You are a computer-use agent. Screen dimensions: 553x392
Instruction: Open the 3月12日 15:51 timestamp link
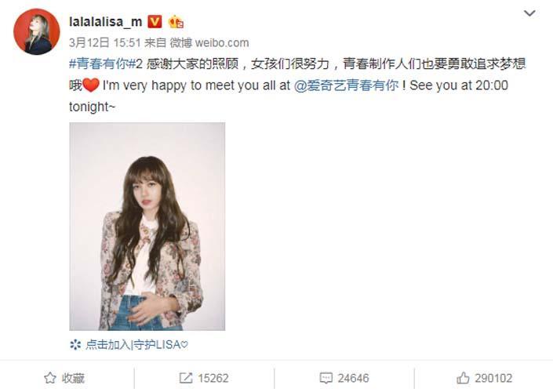click(x=105, y=43)
